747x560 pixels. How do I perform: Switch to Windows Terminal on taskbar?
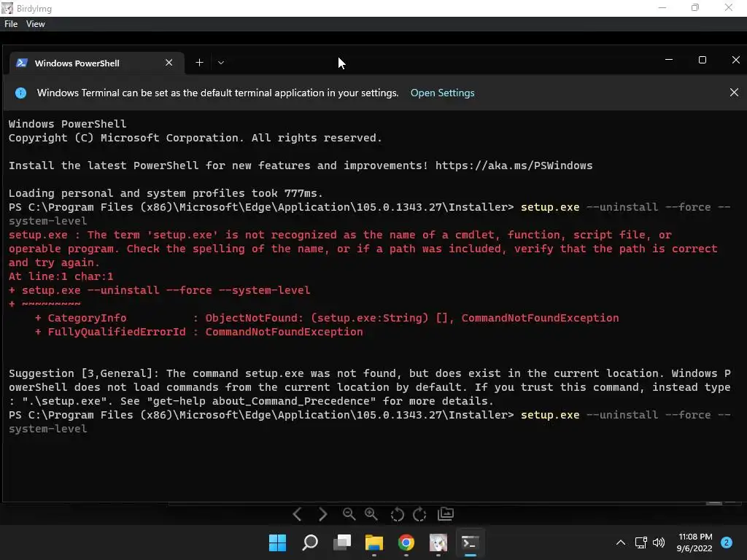tap(471, 542)
